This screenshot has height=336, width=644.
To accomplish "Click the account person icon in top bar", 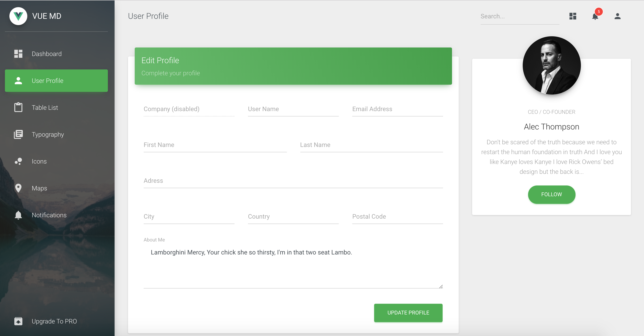I will [x=617, y=16].
